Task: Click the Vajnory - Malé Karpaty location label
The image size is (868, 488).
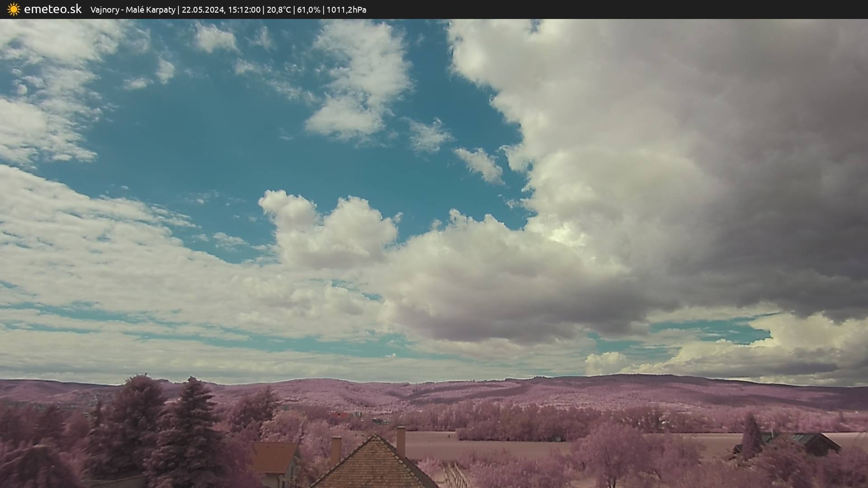Action: [132, 10]
